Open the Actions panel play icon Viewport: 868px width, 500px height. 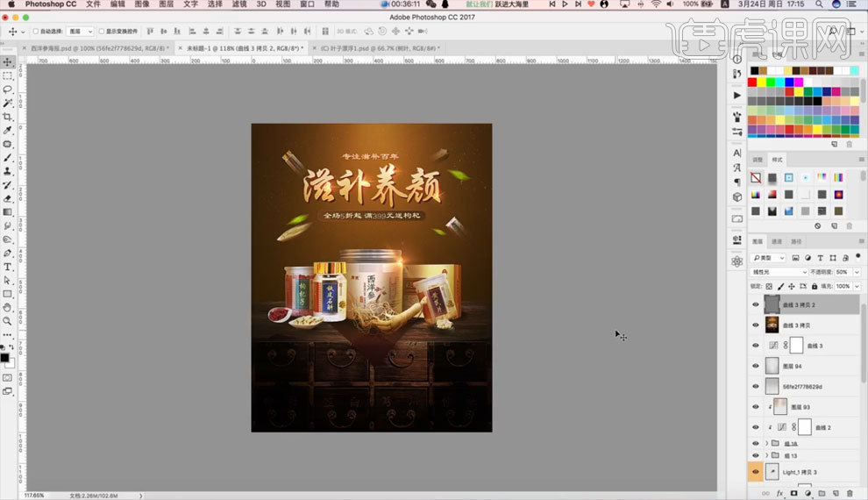point(736,96)
